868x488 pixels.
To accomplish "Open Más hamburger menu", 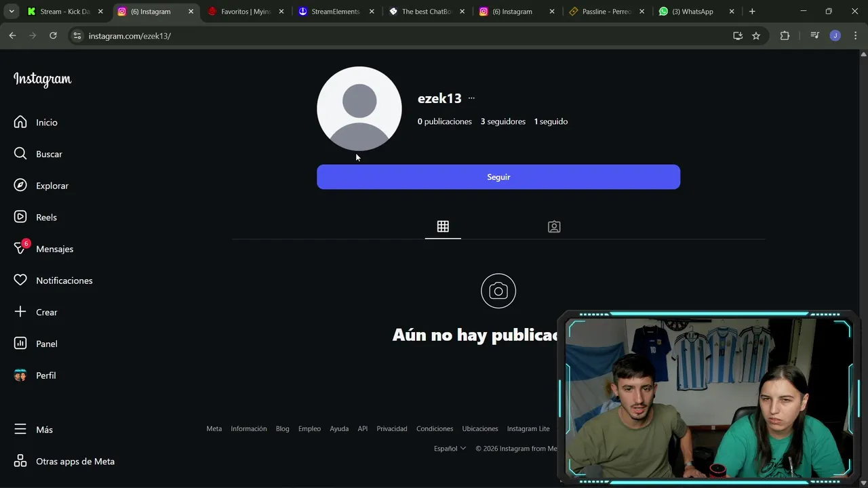I will coord(20,430).
